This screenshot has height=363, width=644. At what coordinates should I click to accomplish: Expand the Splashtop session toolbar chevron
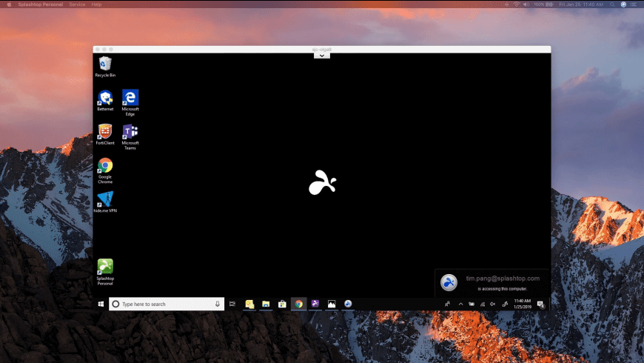(x=322, y=56)
